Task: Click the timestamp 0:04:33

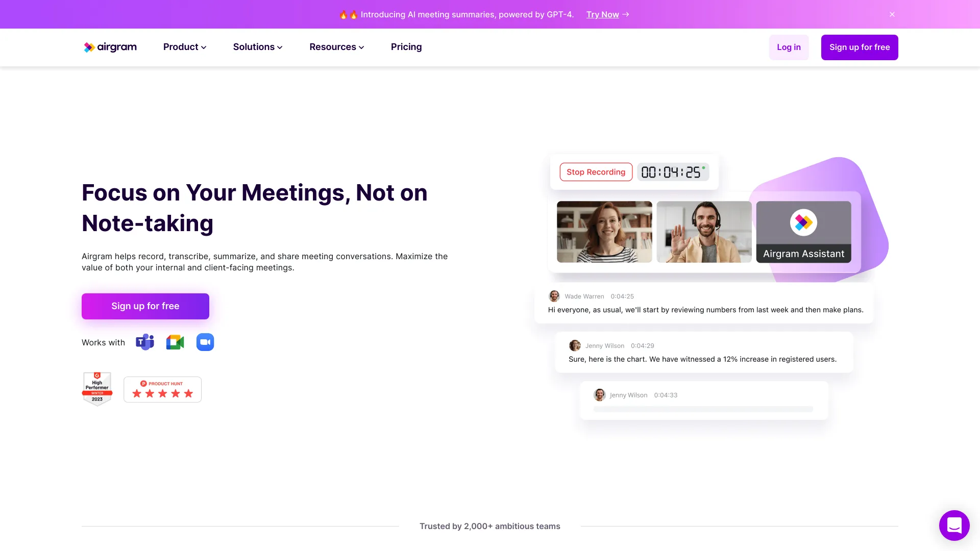Action: 666,395
